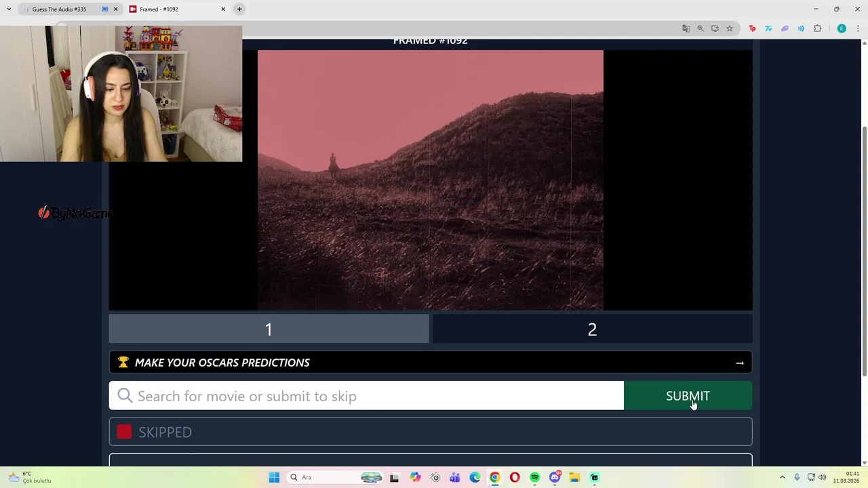Open the Make Your Oscars Predictions banner
This screenshot has width=868, height=488.
pos(431,363)
